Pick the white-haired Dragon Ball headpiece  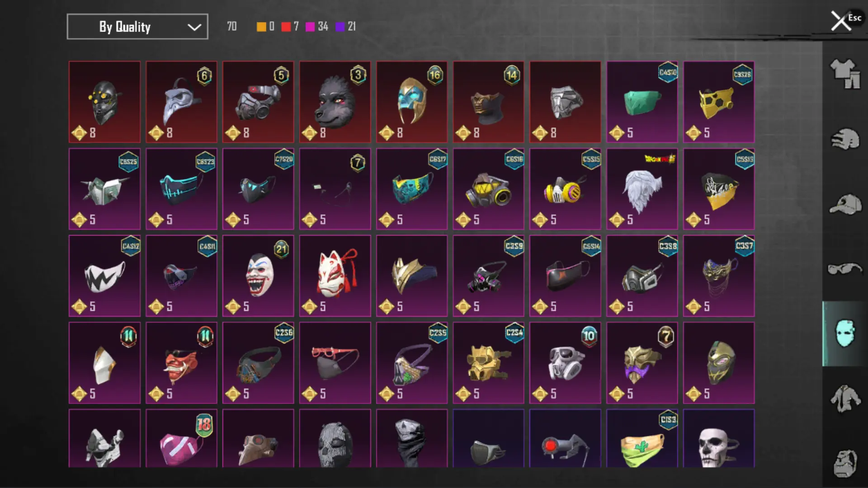[642, 189]
